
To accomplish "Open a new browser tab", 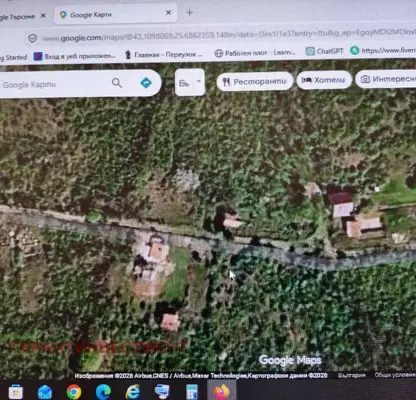I will (189, 13).
